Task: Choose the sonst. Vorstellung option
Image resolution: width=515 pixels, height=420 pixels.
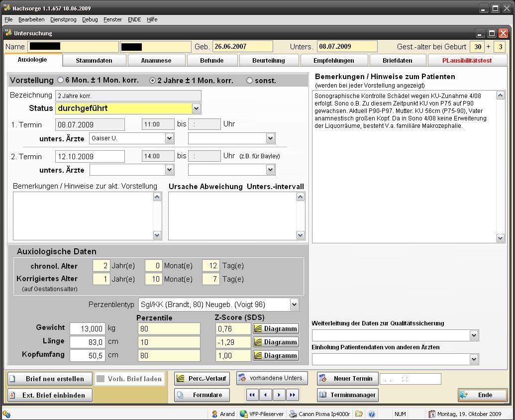Action: point(250,80)
